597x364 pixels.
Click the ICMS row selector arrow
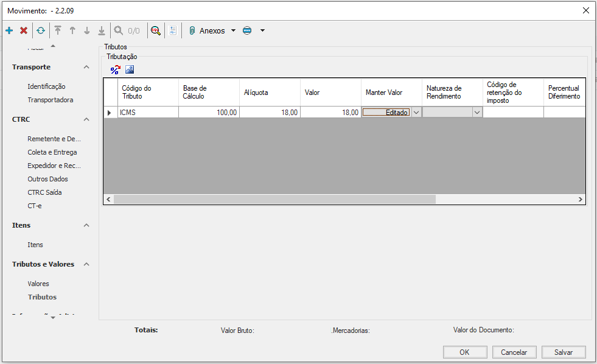(110, 113)
